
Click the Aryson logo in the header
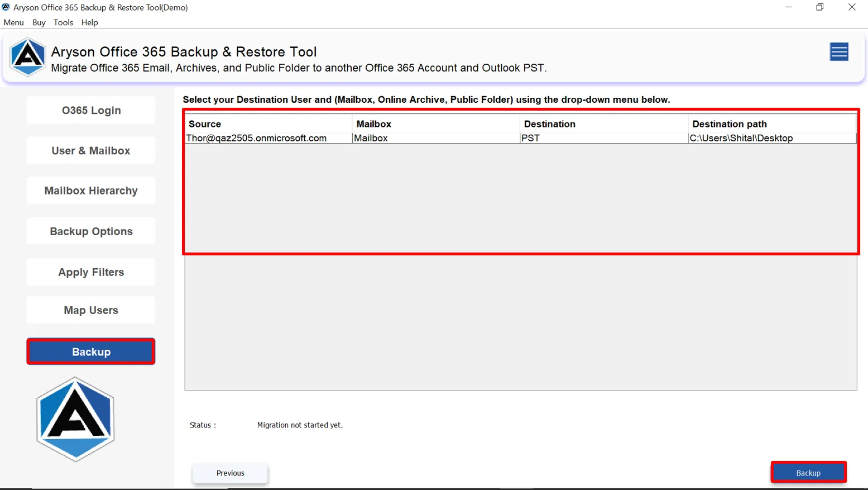click(x=27, y=57)
